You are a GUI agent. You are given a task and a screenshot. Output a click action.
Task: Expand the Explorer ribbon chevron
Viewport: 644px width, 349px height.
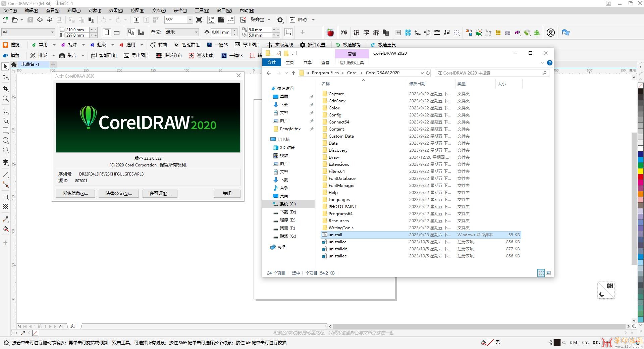(542, 63)
